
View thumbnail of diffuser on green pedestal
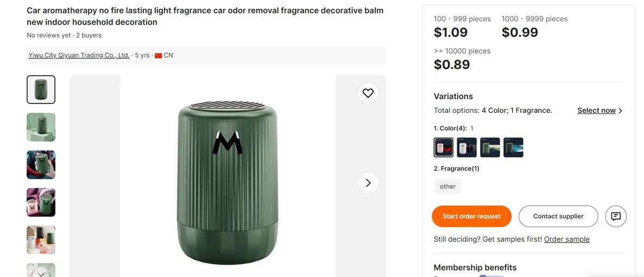click(x=41, y=127)
